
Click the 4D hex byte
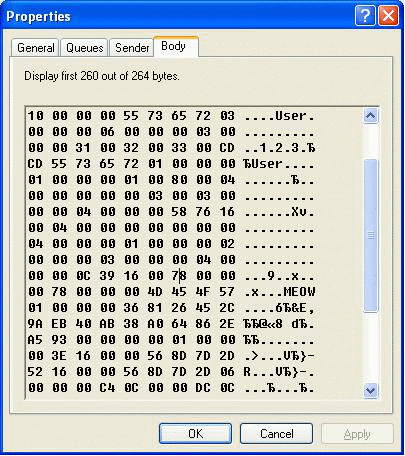coord(155,292)
